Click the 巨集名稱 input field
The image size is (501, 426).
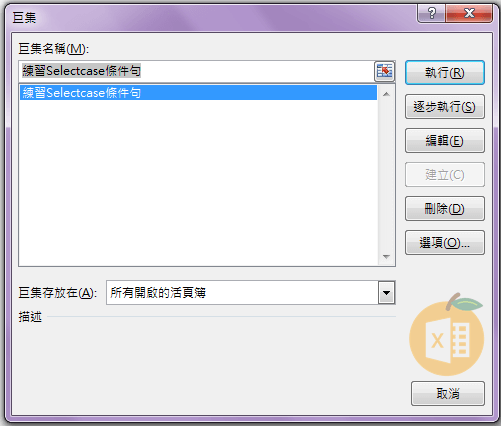click(x=196, y=71)
